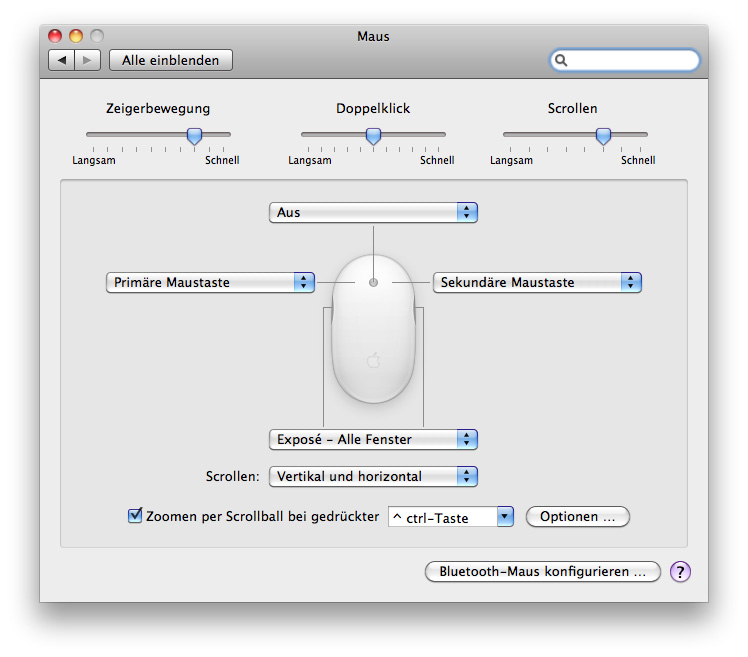
Task: Open the 'Vertikal und horizontal' scroll dropdown
Action: click(373, 477)
